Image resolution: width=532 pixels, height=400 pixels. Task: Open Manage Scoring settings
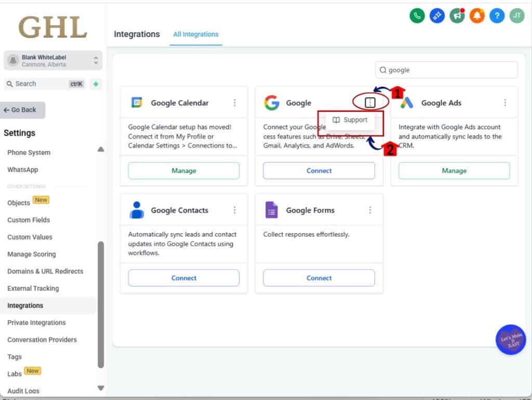point(32,254)
